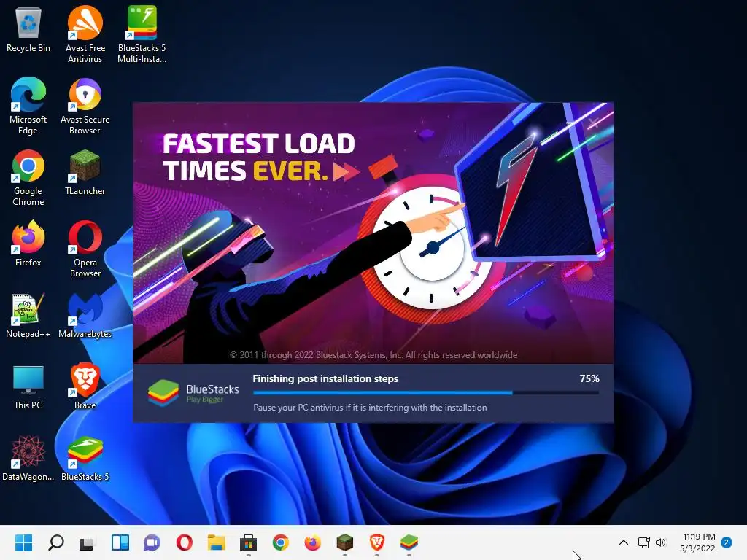
Task: Click the DataWagon desktop shortcut
Action: pos(28,458)
